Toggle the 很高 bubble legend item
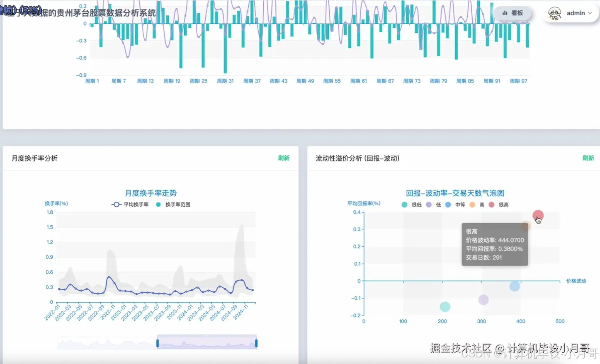 (498, 205)
